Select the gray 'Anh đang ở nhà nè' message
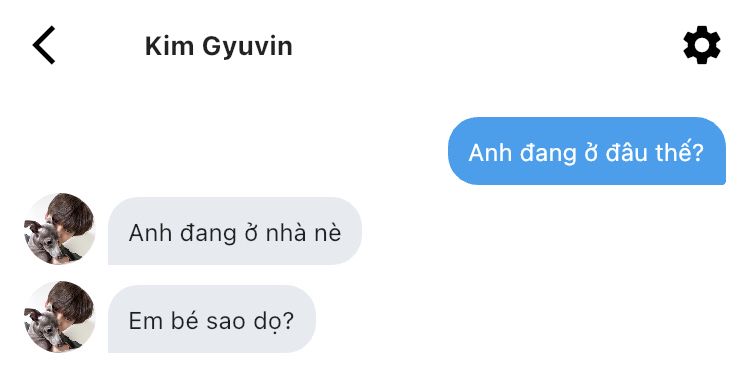Screen dimensions: 750x366 tap(235, 231)
